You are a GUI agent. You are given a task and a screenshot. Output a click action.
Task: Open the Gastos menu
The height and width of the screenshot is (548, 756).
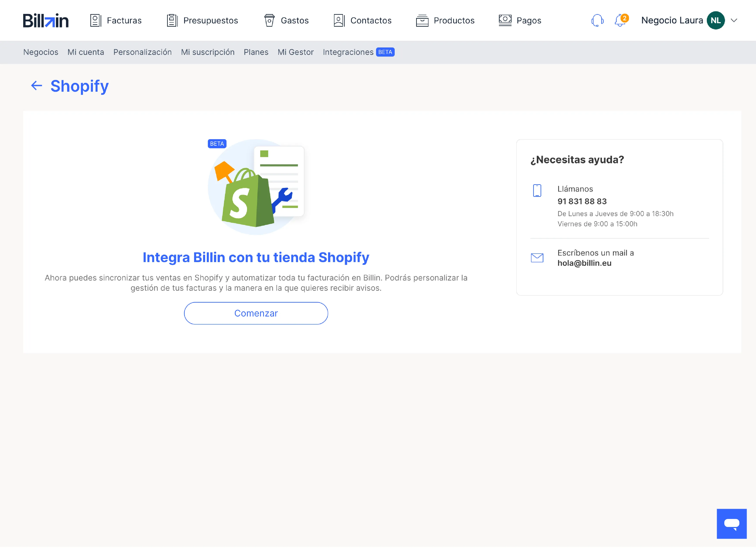286,20
